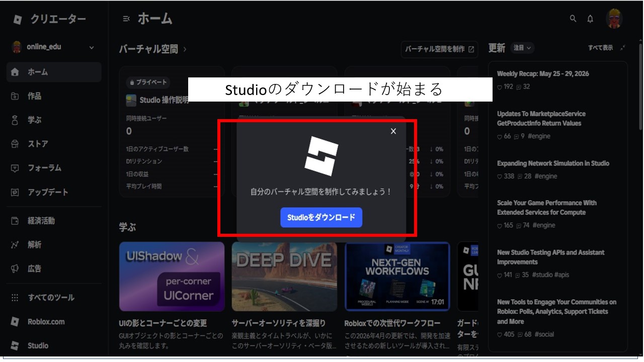Image resolution: width=644 pixels, height=362 pixels.
Task: Open the Weekly Recap: May 25 - 29, 2026 post
Action: (543, 74)
